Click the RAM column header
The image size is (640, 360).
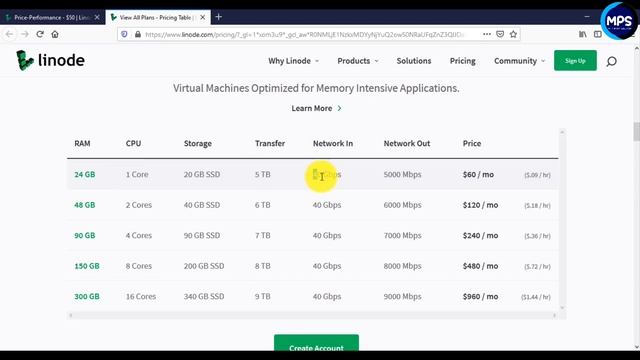(82, 143)
